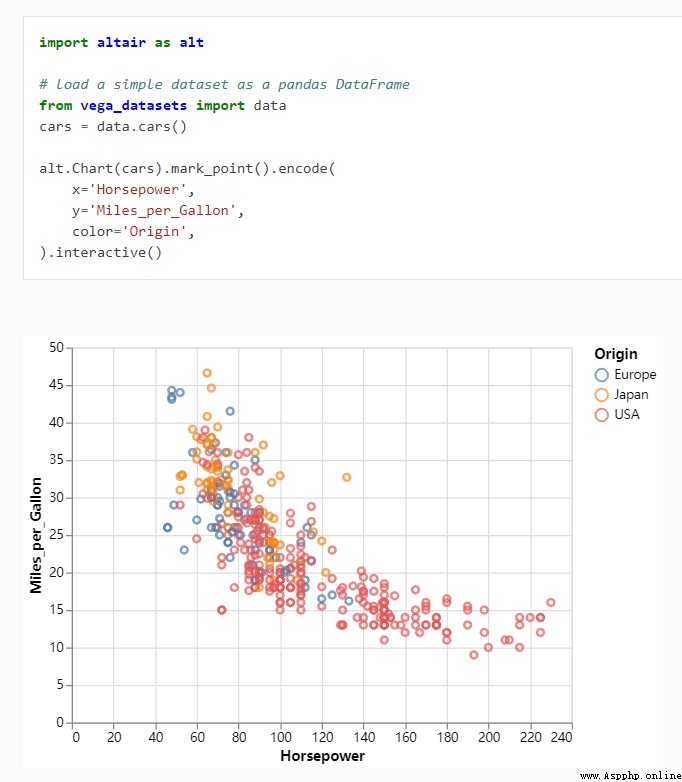682x782 pixels.
Task: Click the Horsepower x-axis title
Action: [322, 756]
